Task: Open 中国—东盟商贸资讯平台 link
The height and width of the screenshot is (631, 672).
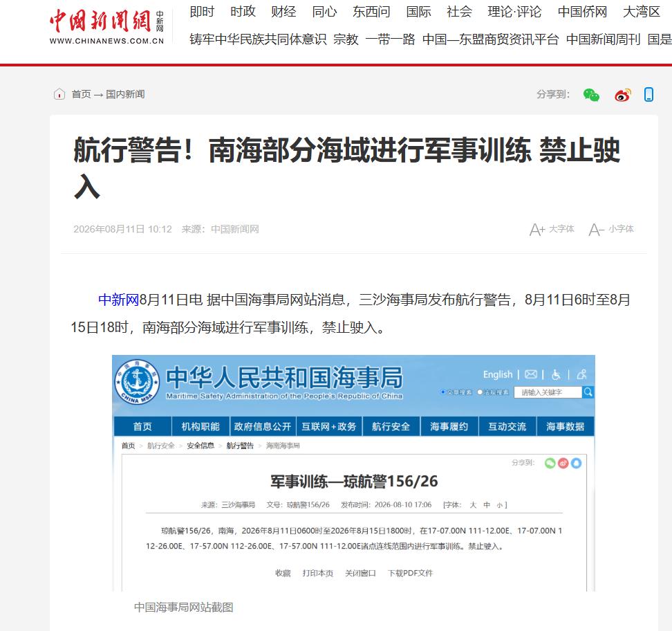Action: pyautogui.click(x=490, y=39)
